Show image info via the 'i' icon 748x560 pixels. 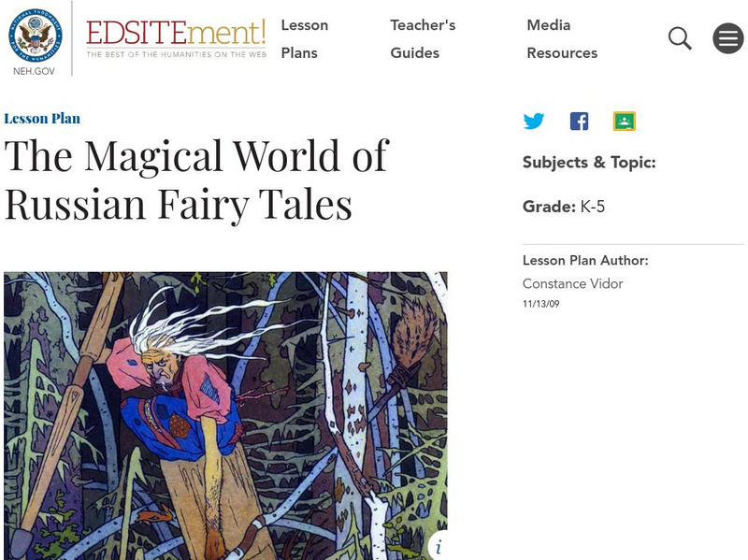[439, 547]
